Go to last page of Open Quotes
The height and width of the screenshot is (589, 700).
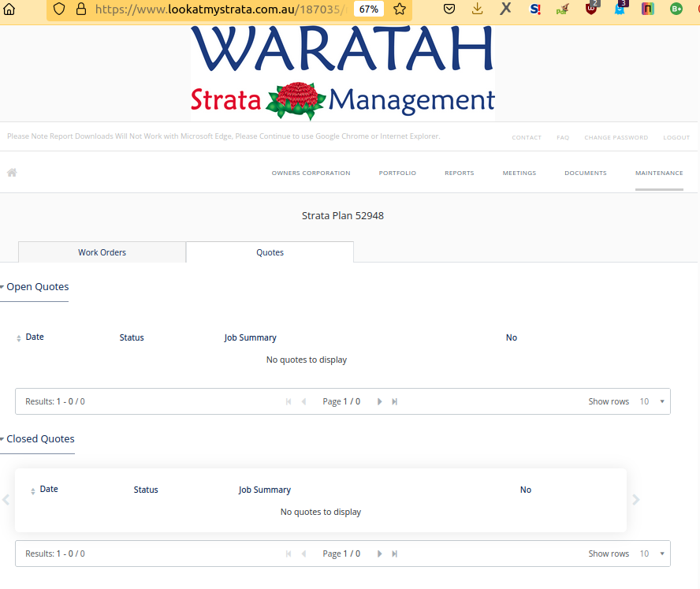pyautogui.click(x=395, y=401)
